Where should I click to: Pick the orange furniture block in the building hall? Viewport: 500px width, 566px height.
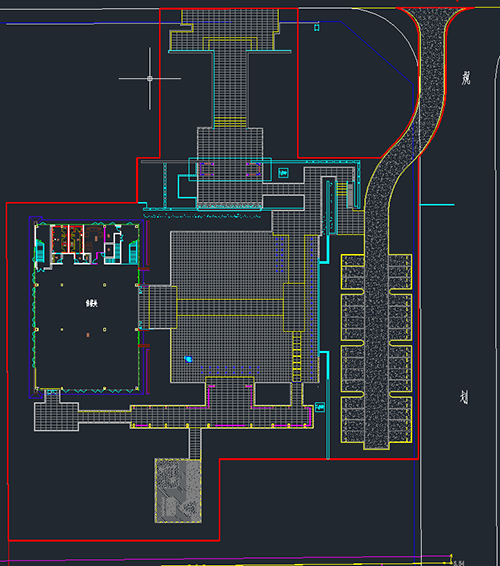88,335
